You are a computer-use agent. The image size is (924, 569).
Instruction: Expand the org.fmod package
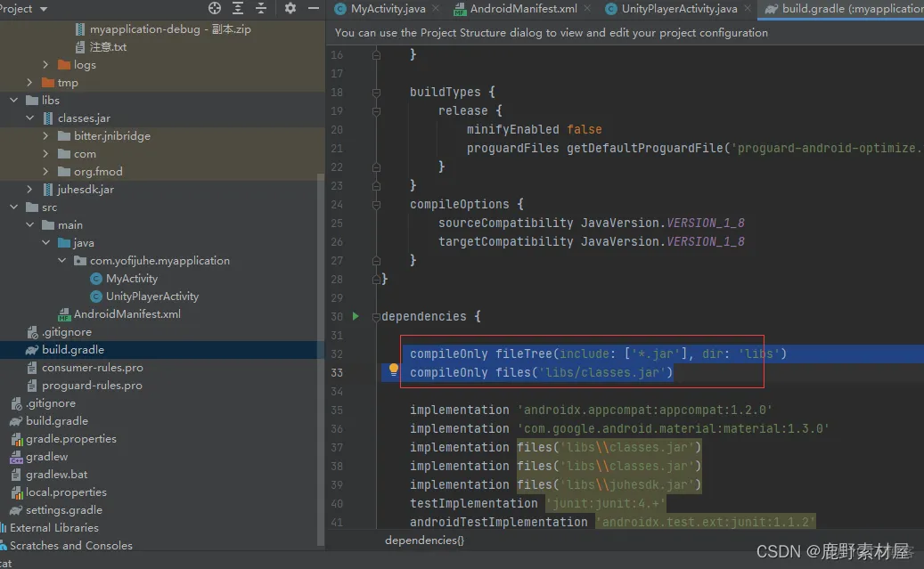46,171
